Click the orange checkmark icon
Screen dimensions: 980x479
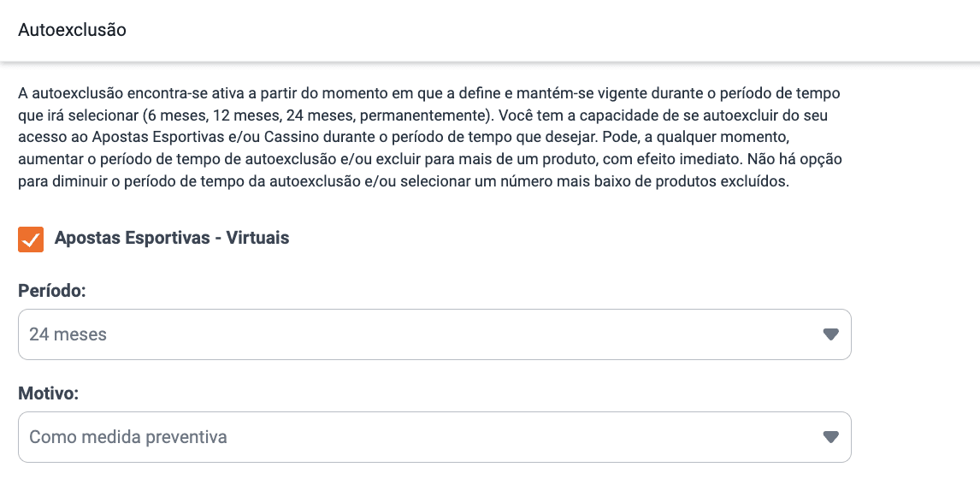click(31, 239)
